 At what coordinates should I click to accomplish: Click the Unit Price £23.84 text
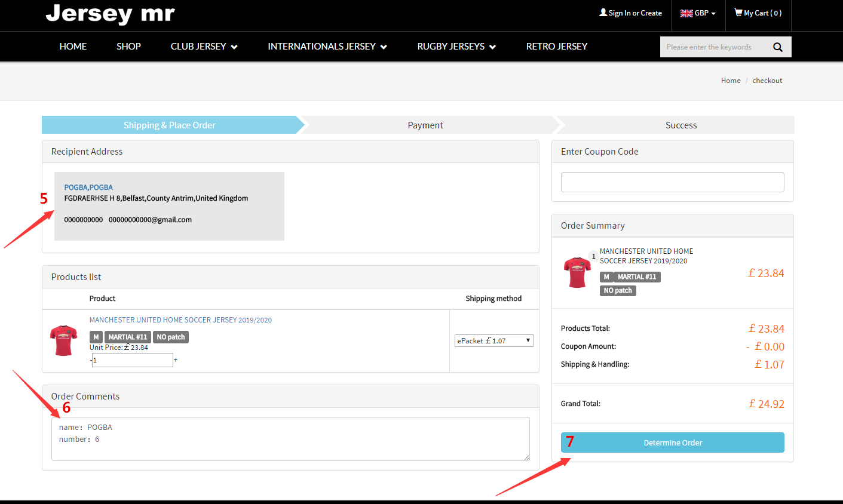tap(119, 348)
